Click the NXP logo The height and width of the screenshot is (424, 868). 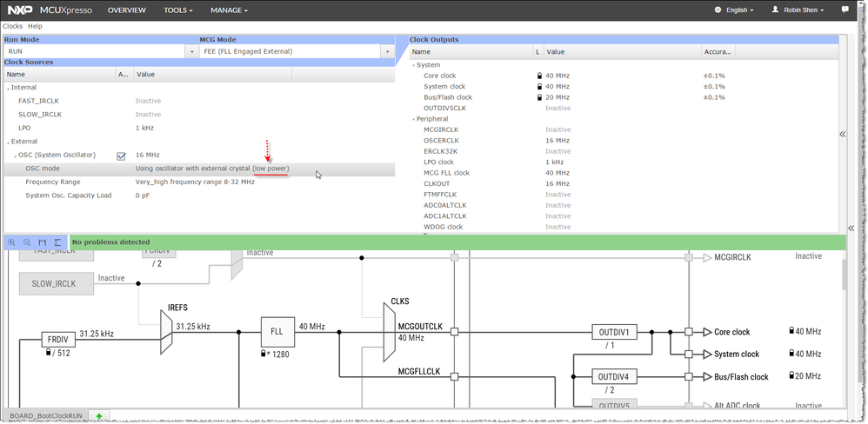21,10
